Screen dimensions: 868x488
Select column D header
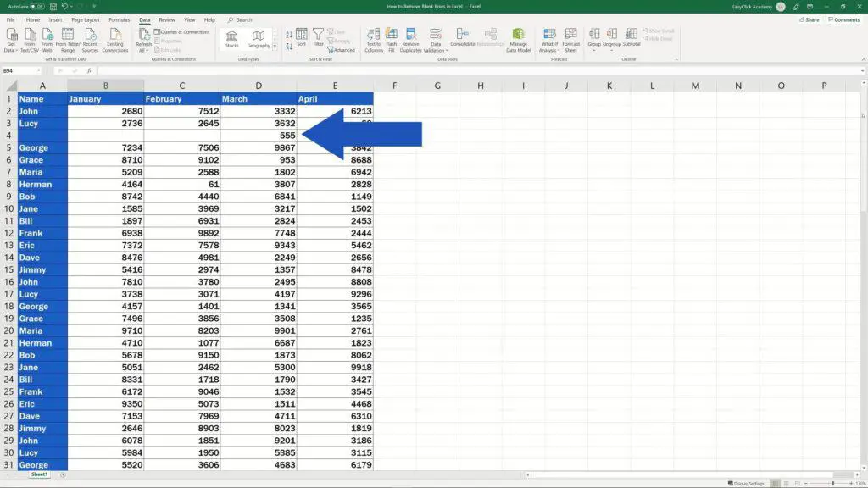259,86
